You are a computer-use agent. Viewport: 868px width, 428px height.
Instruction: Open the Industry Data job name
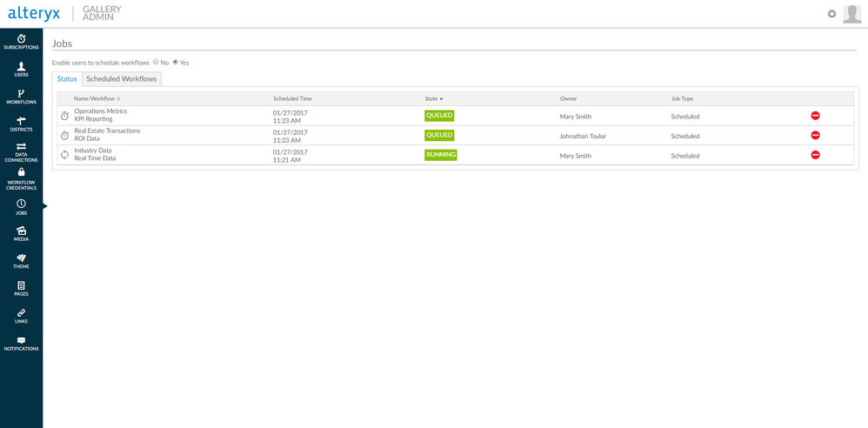coord(93,150)
